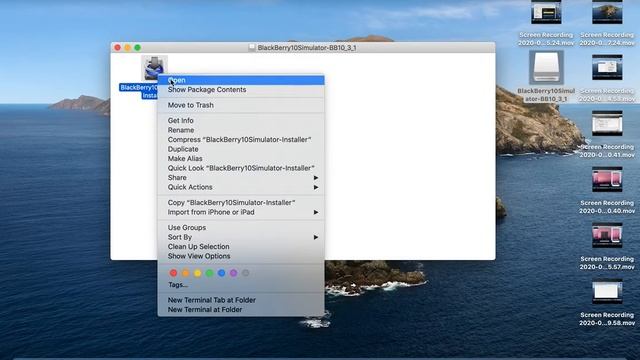Screen dimensions: 640x360
Task: Apply the orange tag color
Action: 185,273
